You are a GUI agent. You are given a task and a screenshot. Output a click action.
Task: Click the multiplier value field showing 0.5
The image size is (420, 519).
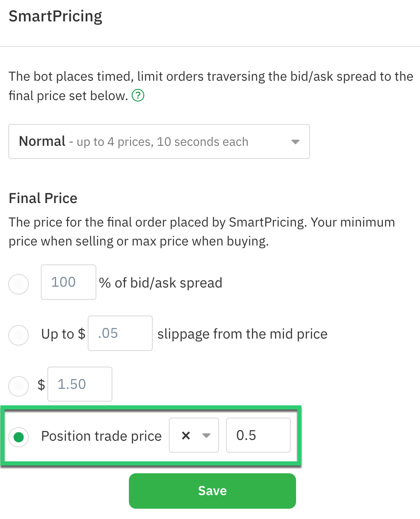click(258, 435)
